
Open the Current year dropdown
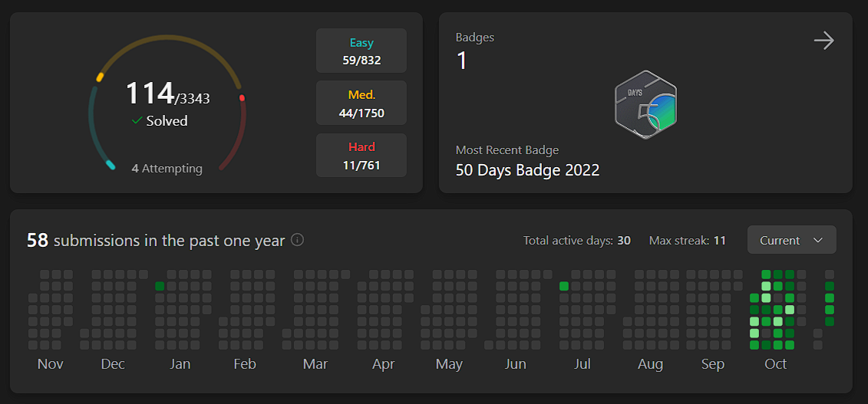click(x=791, y=240)
